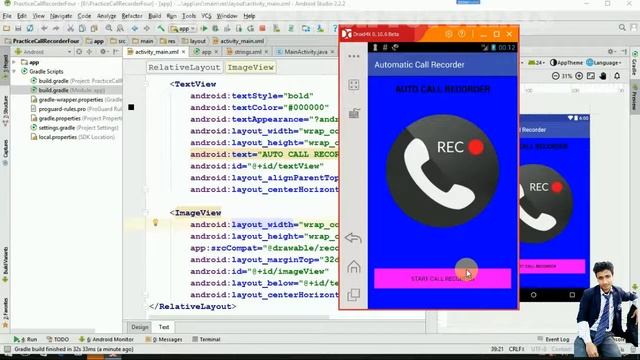Screen dimensions: 640x360
Task: Click the Debug app bug icon
Action: pyautogui.click(x=216, y=28)
